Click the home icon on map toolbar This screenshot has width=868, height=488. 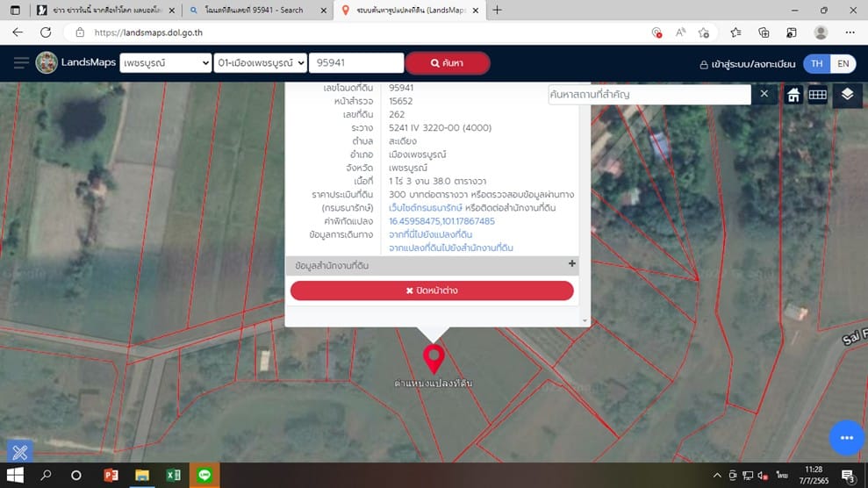[x=793, y=95]
